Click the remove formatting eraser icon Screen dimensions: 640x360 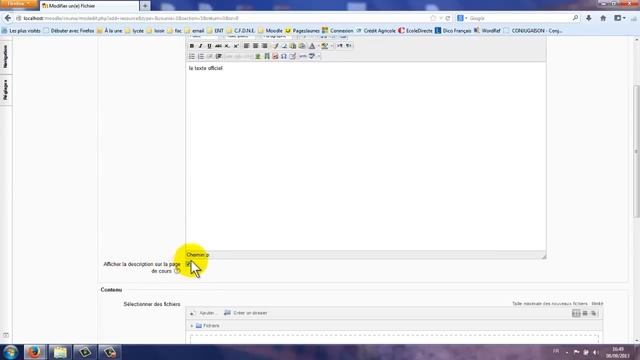click(x=284, y=46)
